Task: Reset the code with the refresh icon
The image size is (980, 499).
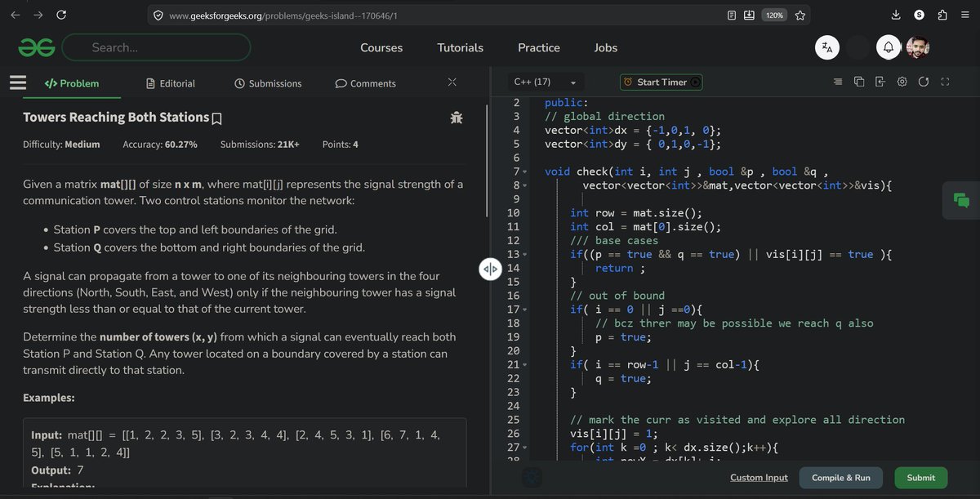Action: [924, 82]
